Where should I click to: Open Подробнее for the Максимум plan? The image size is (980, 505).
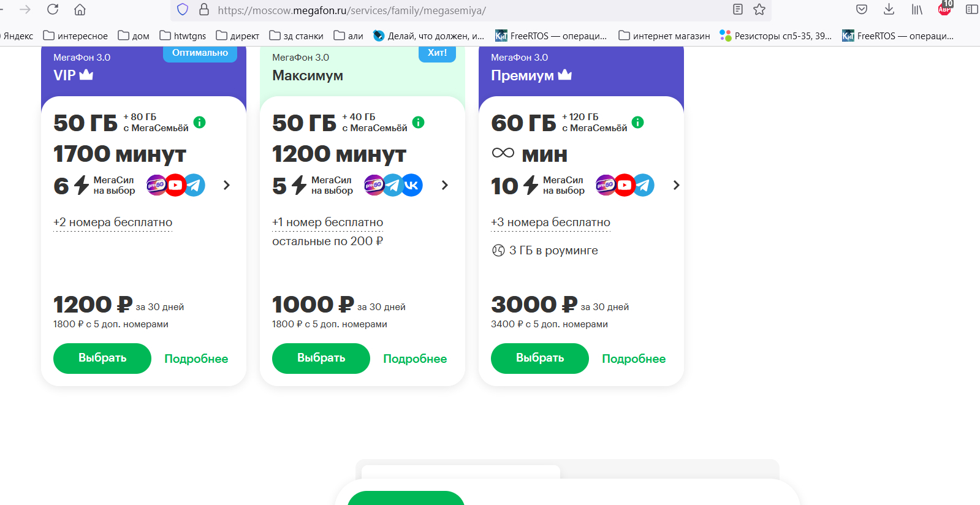pos(415,359)
